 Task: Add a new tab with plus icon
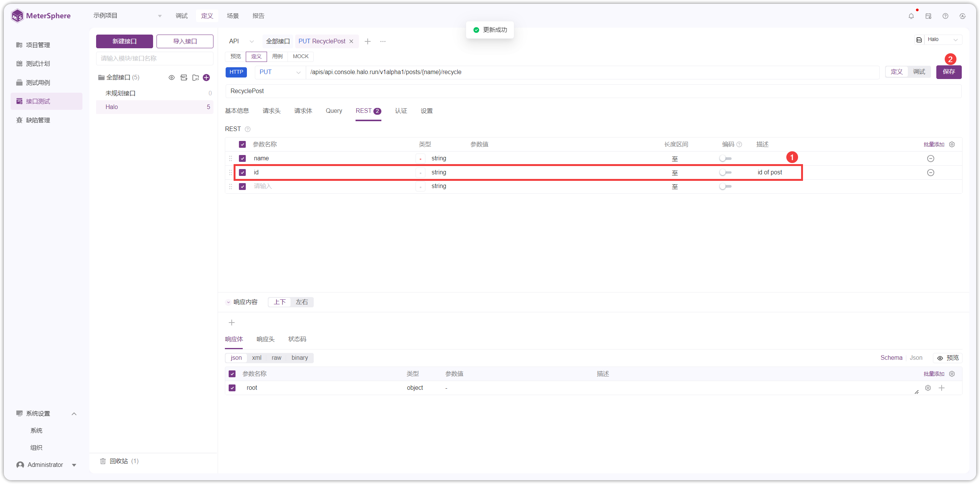(368, 41)
